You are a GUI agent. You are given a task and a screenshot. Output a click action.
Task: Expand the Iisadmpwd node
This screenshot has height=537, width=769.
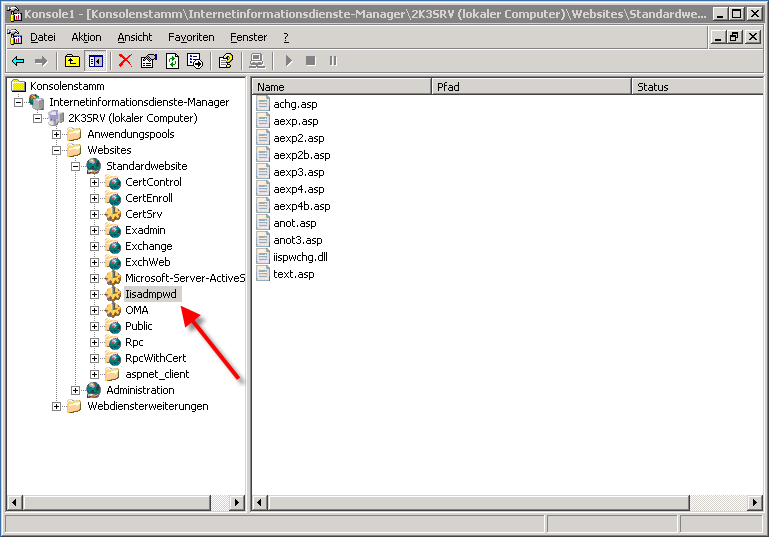coord(95,294)
